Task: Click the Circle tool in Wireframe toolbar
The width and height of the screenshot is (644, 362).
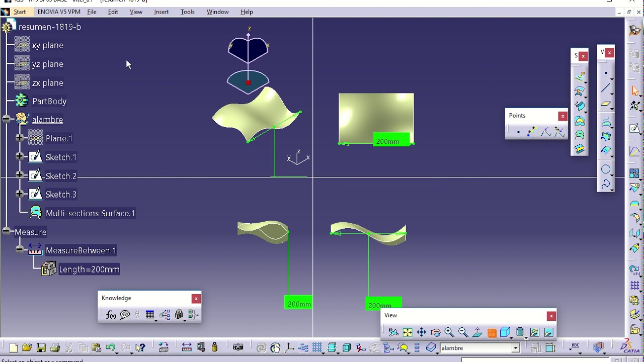Action: pos(606,169)
